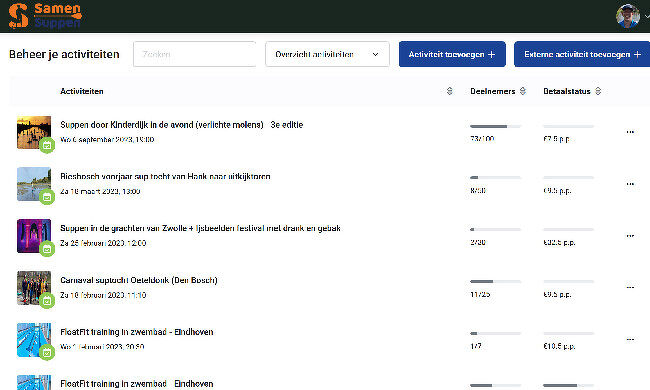
Task: Expand the chevron beside the profile avatar
Action: coord(647,16)
